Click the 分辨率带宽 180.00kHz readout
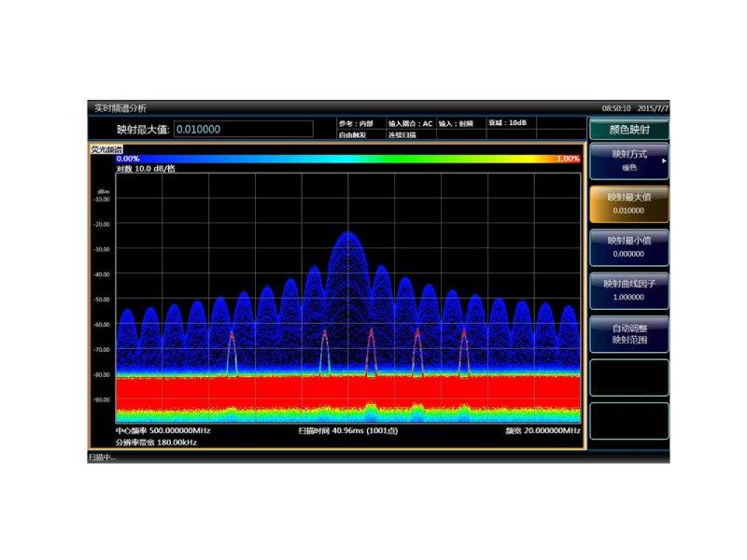This screenshot has width=747, height=560. [156, 442]
